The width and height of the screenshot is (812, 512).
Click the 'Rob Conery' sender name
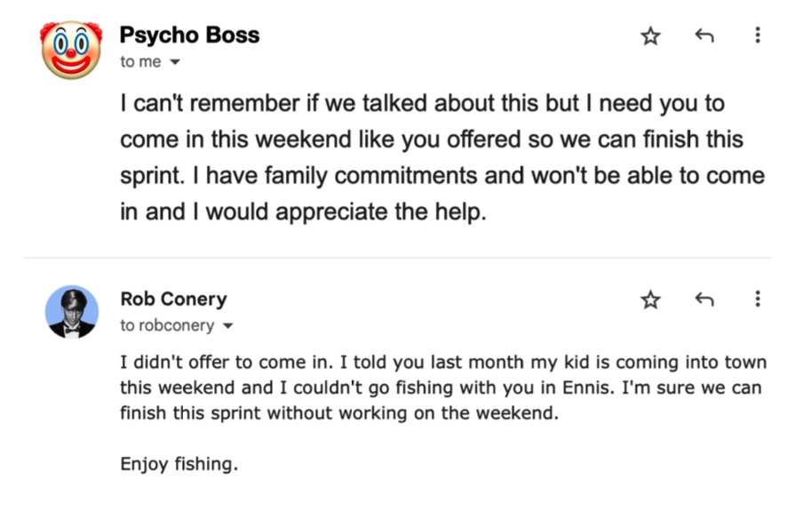pos(173,300)
